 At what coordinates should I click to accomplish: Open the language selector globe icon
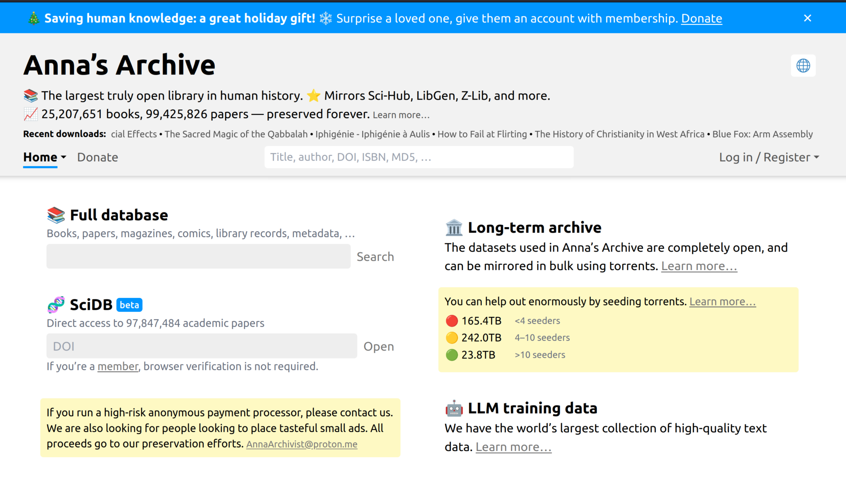(x=803, y=66)
